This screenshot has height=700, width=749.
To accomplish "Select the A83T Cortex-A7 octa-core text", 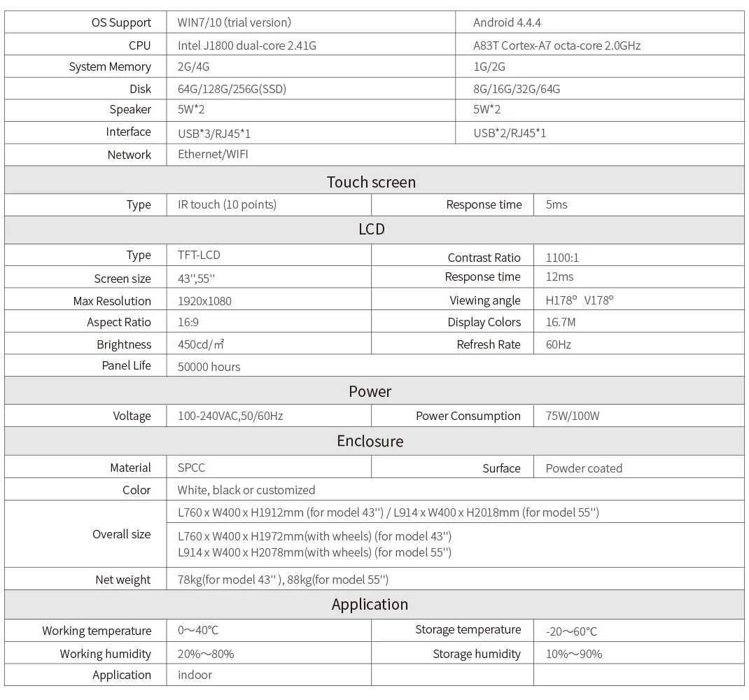I will click(556, 45).
